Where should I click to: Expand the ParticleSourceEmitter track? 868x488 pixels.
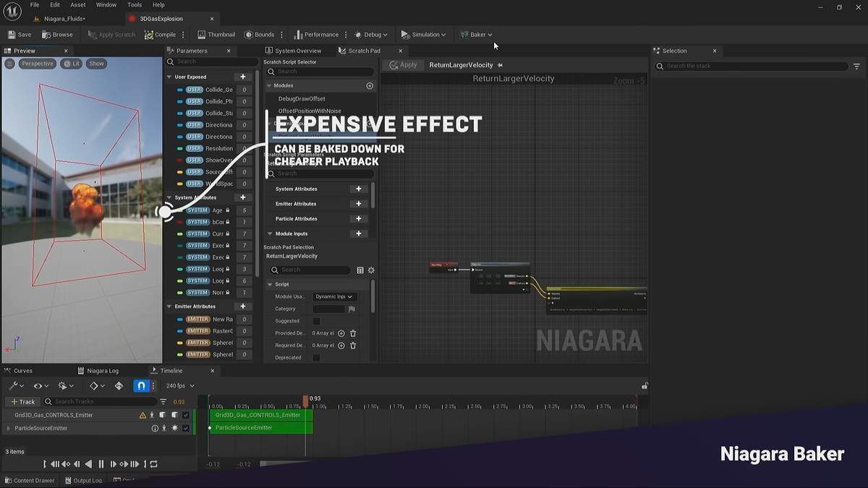9,428
